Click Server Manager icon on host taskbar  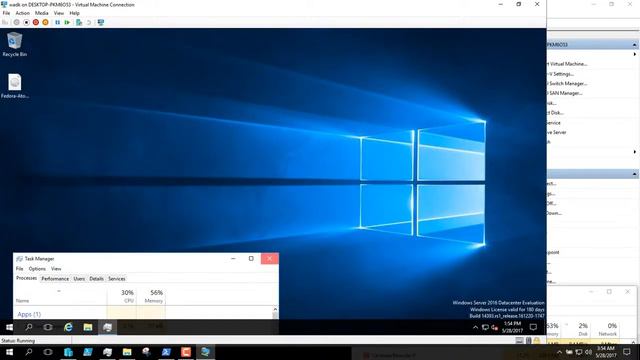point(68,352)
